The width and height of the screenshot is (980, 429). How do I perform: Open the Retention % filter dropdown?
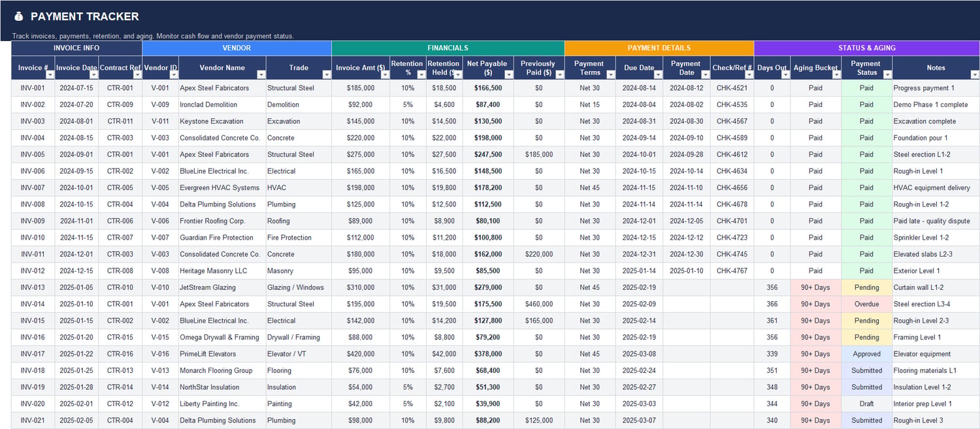pyautogui.click(x=421, y=74)
